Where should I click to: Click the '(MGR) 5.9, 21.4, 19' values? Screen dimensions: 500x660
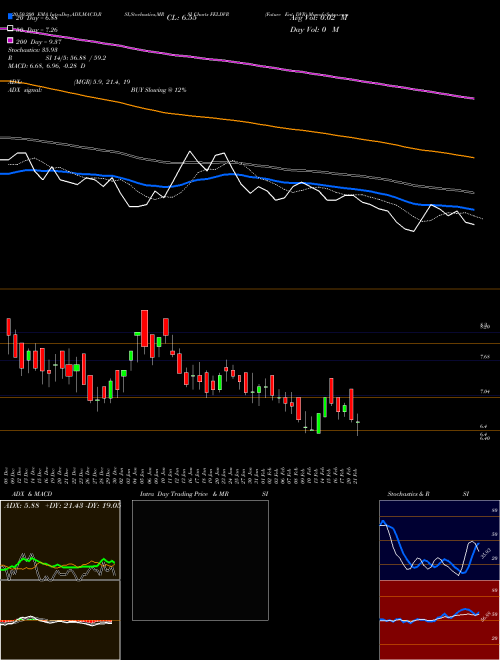click(102, 82)
